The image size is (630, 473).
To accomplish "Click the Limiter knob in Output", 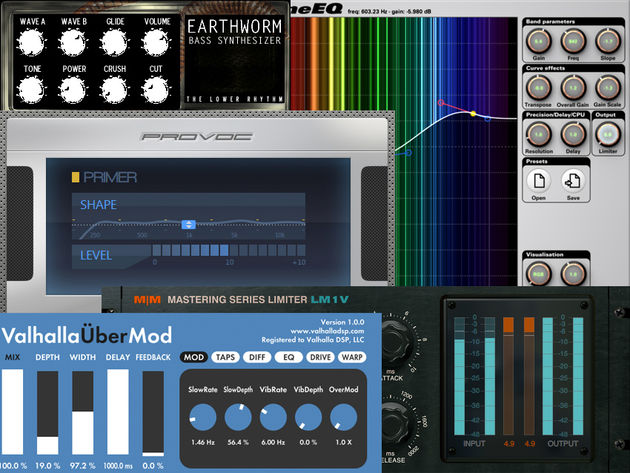I will click(608, 135).
